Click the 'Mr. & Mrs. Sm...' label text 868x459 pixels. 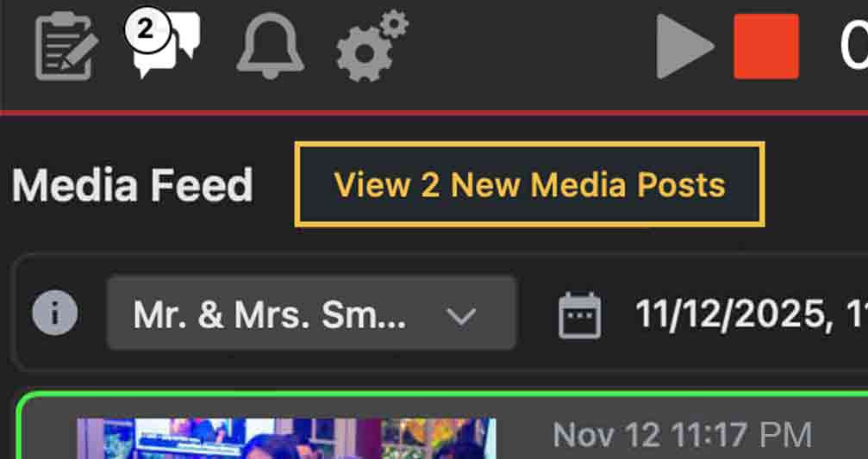coord(269,315)
